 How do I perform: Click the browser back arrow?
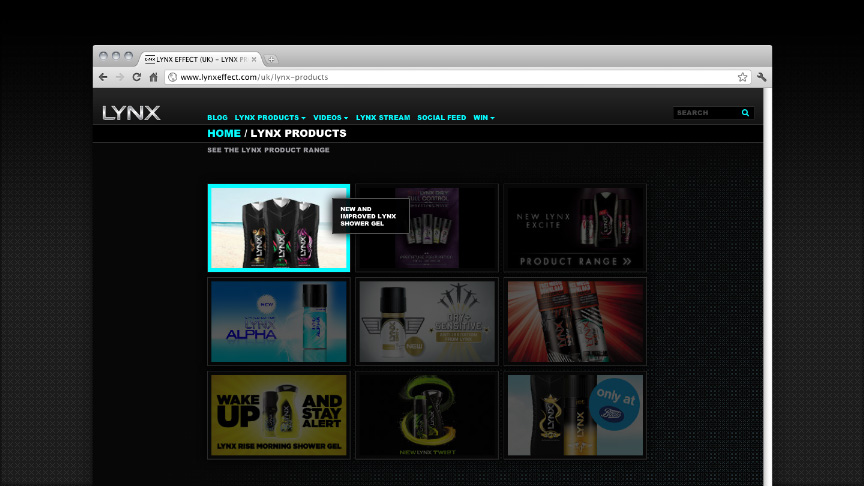103,77
